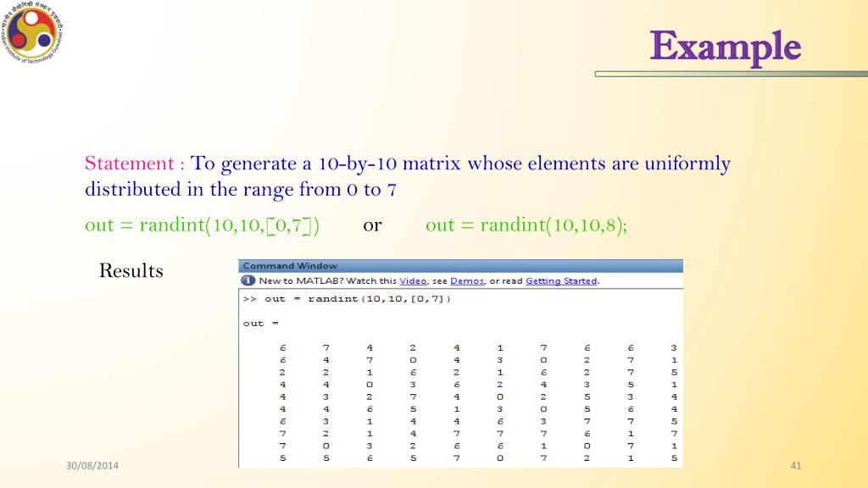The image size is (868, 488).
Task: Click the slide number '41'
Action: point(796,466)
